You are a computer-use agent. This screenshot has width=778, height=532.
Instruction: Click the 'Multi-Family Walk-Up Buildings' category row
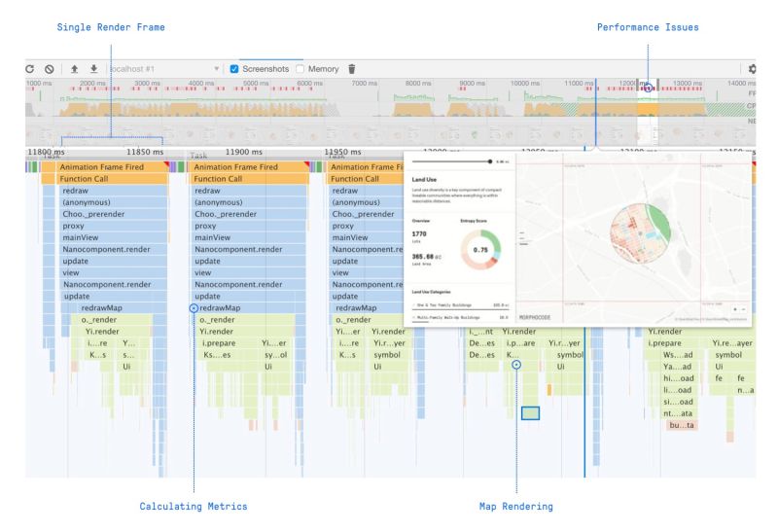click(x=460, y=317)
